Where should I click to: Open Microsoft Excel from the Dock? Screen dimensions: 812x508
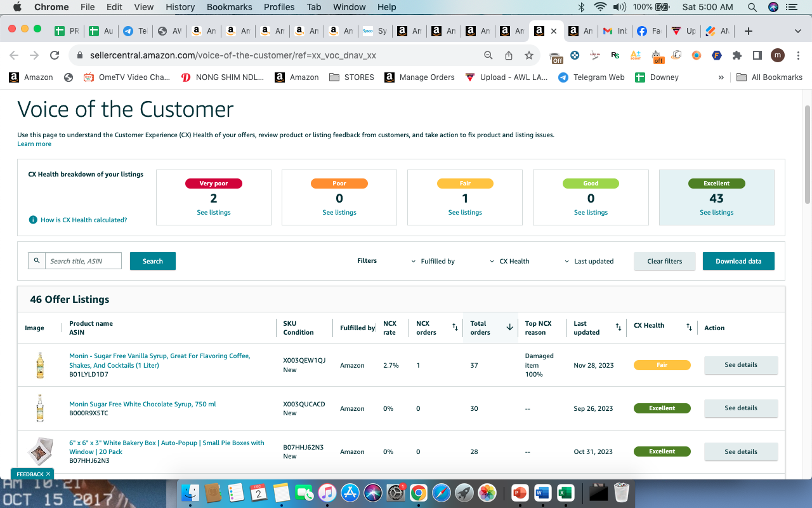tap(565, 492)
